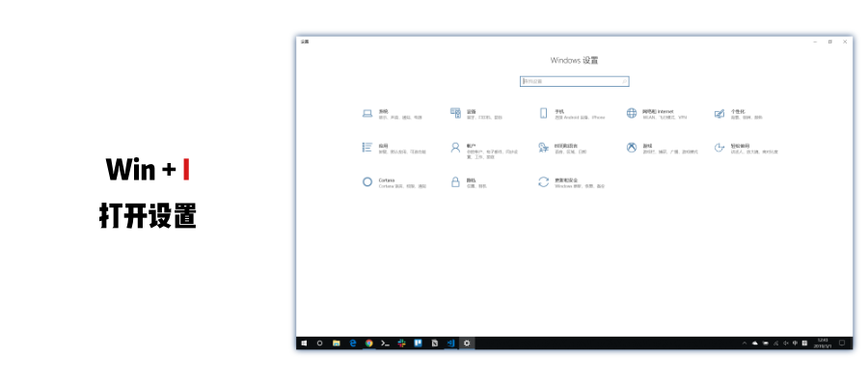
Task: Click the Settings gear on the taskbar
Action: click(467, 344)
